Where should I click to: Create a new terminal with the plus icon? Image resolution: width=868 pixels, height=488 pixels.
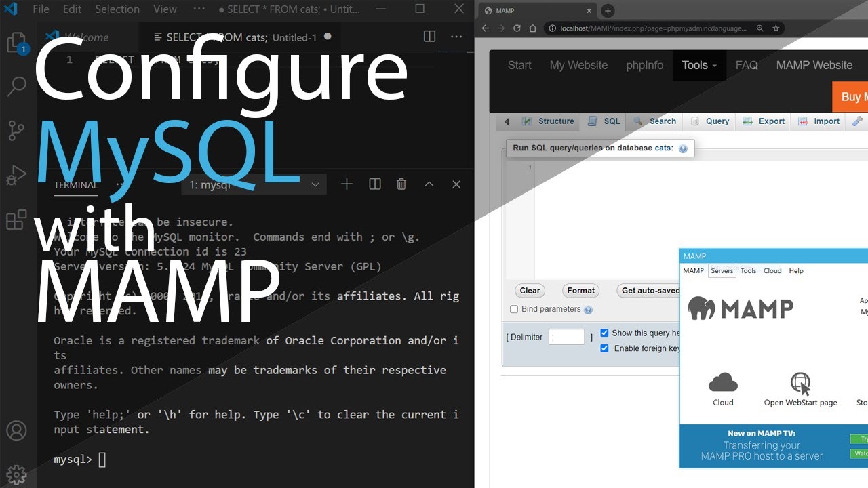tap(347, 184)
